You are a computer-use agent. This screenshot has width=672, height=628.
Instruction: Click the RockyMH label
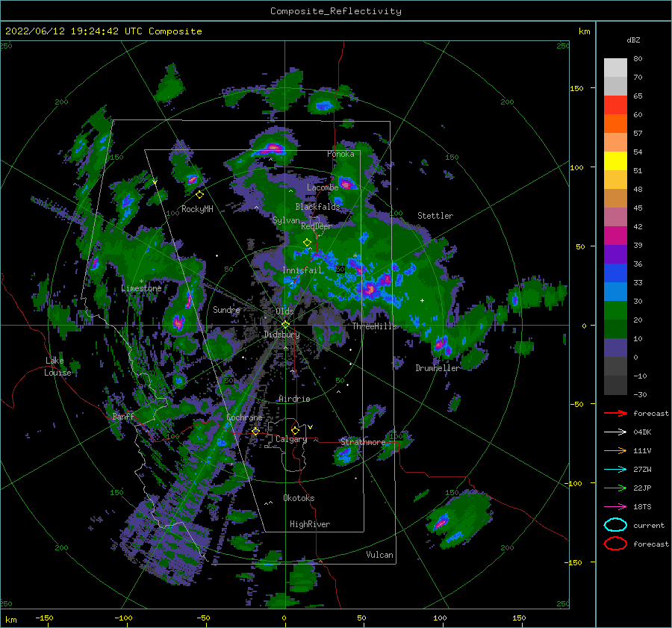coord(197,209)
